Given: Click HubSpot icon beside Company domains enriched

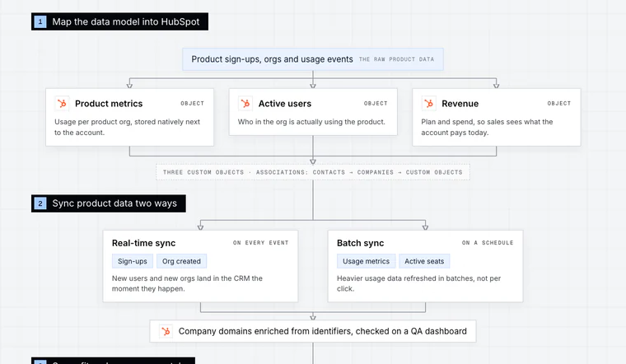Looking at the screenshot, I should (x=166, y=331).
